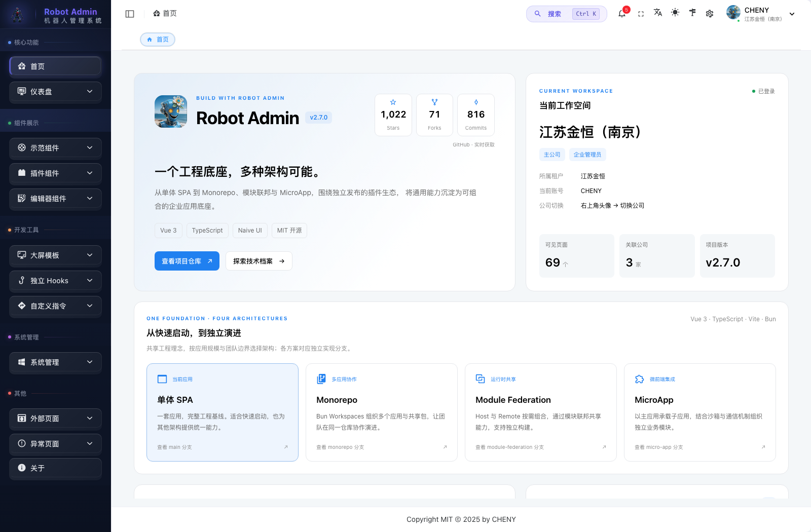Viewport: 811px width, 532px height.
Task: Click the 企业管理员 role tag
Action: (587, 155)
